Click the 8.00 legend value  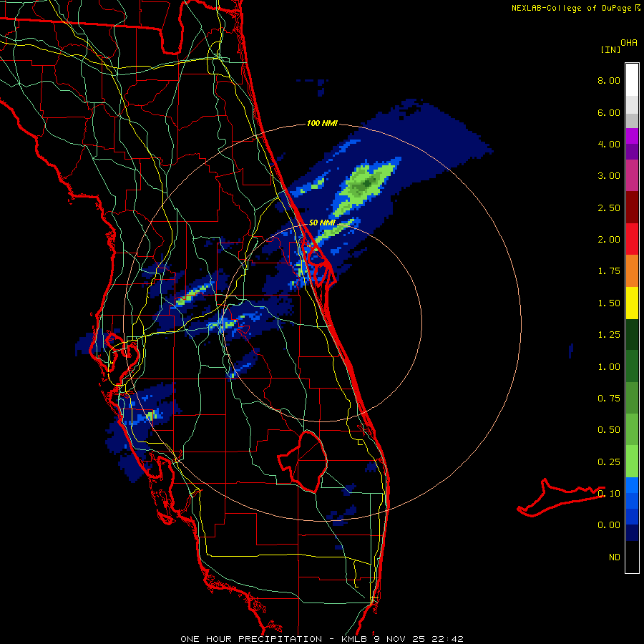609,80
